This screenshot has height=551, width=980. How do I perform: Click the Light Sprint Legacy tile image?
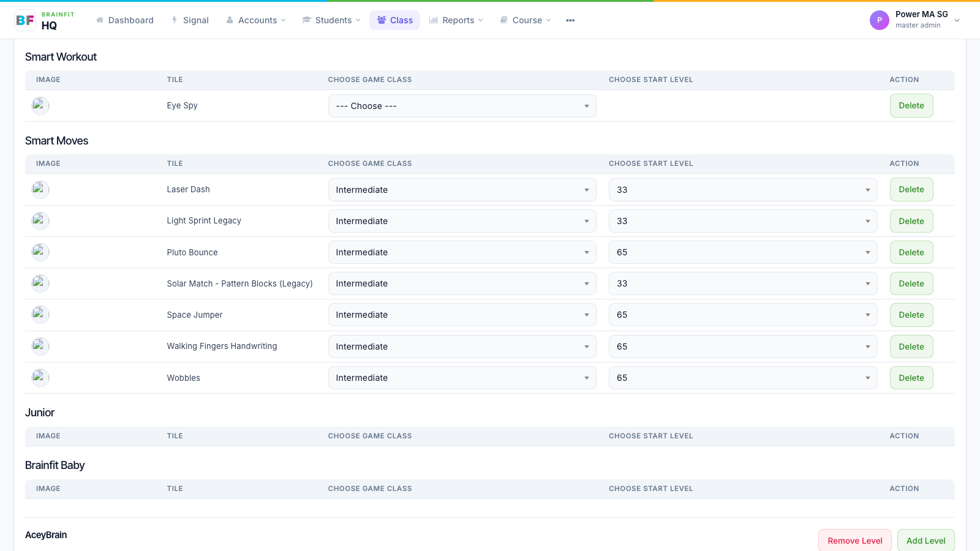click(x=40, y=221)
